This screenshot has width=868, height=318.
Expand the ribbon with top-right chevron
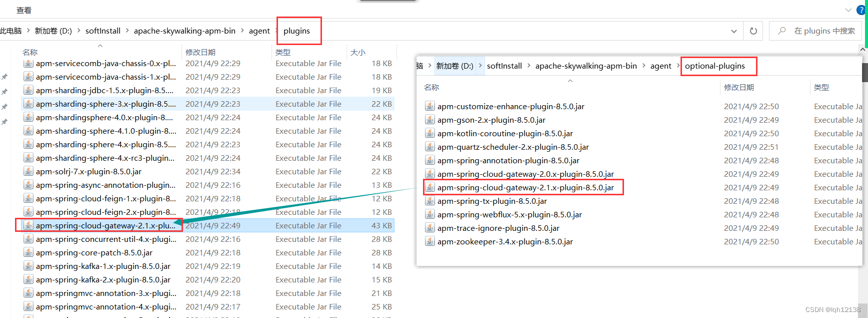coord(848,10)
